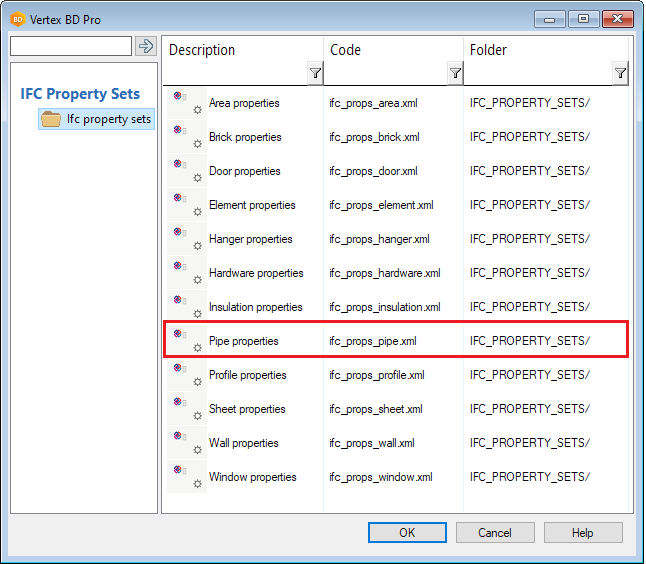Screen dimensions: 646x564
Task: Close the Vertex BD Pro dialog
Action: pyautogui.click(x=618, y=19)
